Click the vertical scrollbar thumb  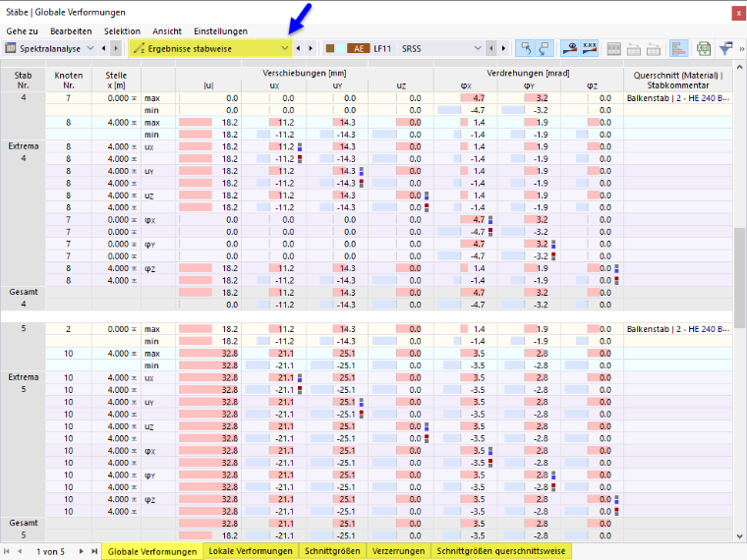point(739,278)
